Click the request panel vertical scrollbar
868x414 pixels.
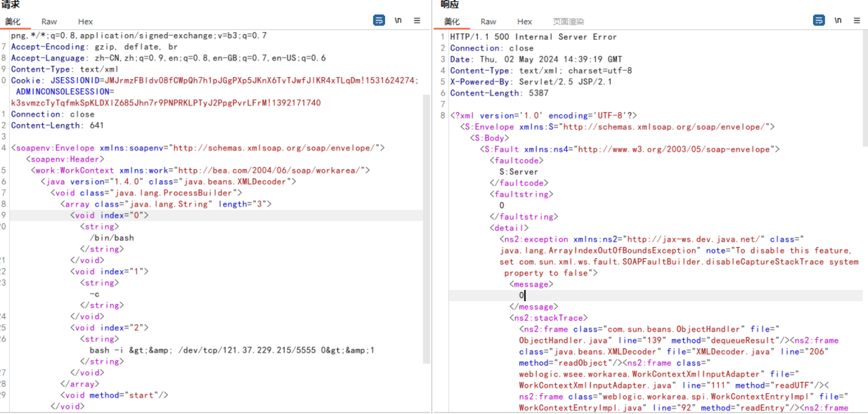tap(427, 229)
